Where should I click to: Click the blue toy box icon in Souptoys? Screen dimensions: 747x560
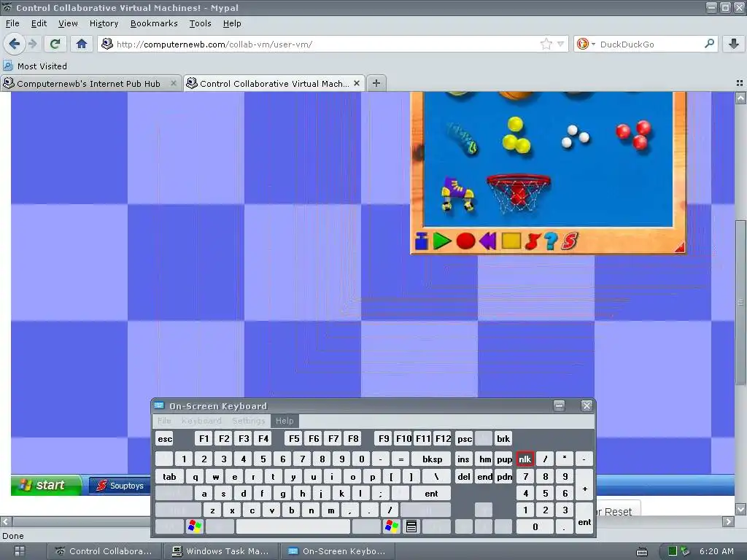click(422, 241)
